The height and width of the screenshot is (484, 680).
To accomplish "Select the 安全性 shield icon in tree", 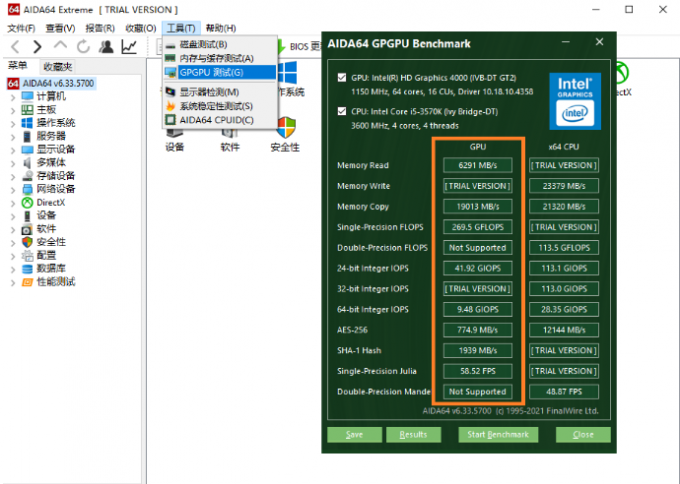I will pos(27,242).
